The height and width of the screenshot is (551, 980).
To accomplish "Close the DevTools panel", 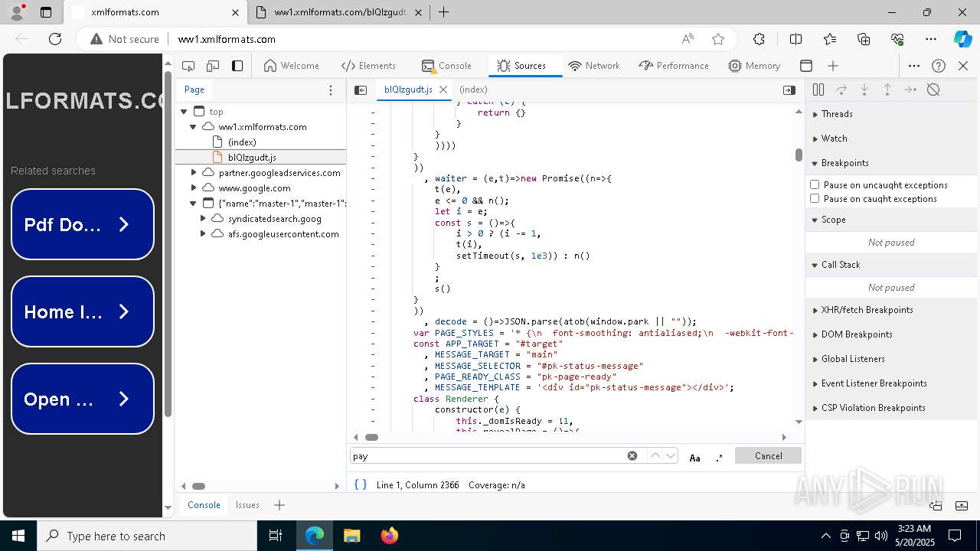I will coord(963,66).
